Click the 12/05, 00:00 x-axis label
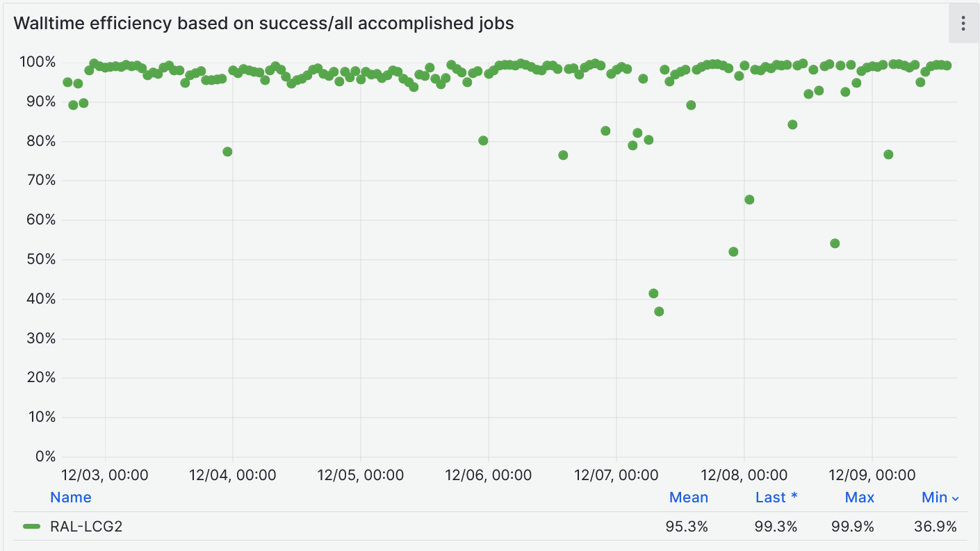This screenshot has width=980, height=551. coord(360,475)
